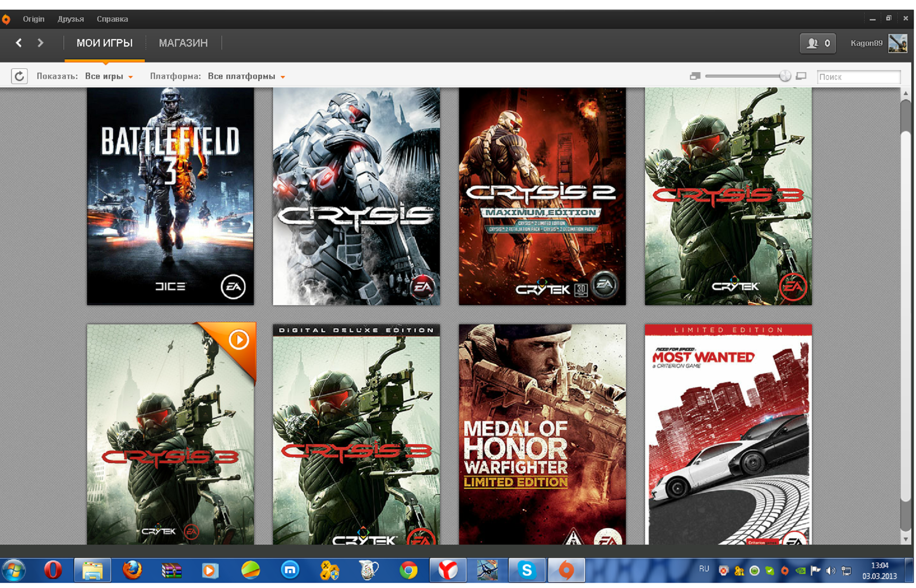Open the Справка menu
The width and height of the screenshot is (916, 588).
pos(112,19)
